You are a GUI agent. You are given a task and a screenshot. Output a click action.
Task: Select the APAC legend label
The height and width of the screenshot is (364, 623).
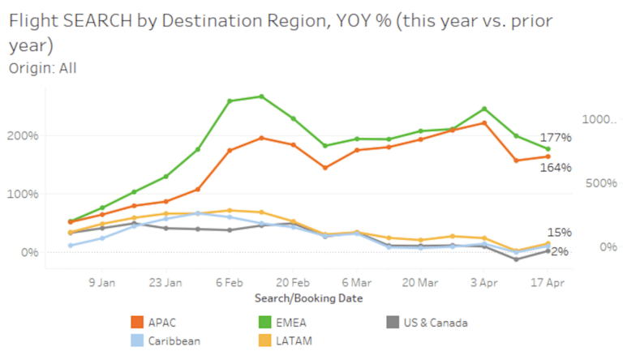162,323
